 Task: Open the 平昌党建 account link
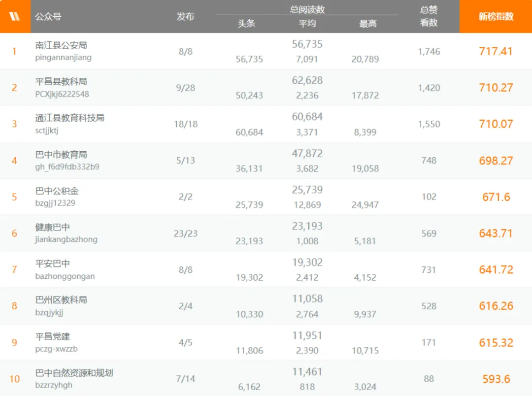tap(52, 336)
